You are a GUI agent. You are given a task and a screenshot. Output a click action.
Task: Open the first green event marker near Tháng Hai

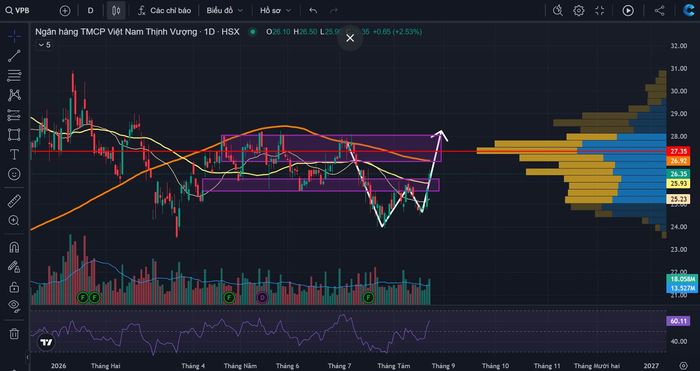[82, 297]
